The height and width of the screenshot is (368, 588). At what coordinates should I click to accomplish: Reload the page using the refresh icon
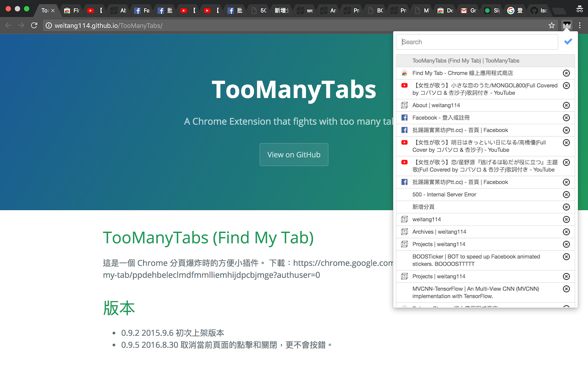(x=34, y=25)
